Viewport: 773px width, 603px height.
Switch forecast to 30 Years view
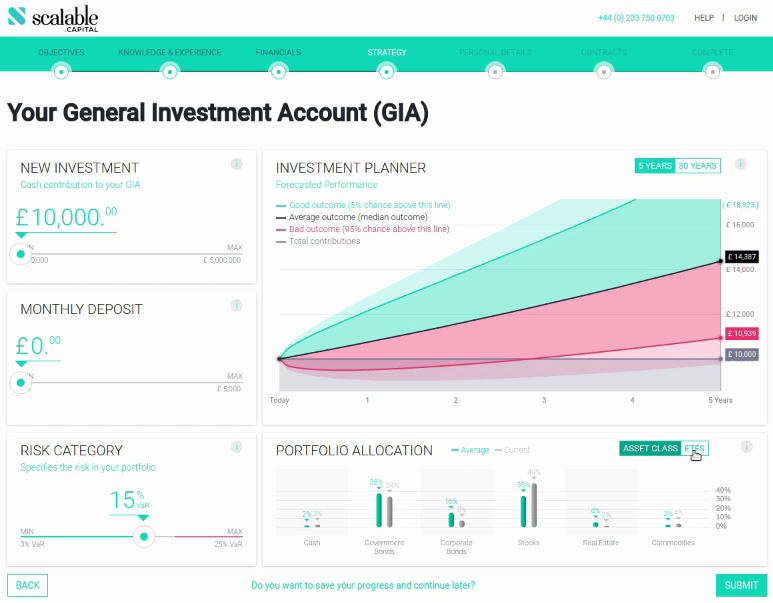[697, 166]
